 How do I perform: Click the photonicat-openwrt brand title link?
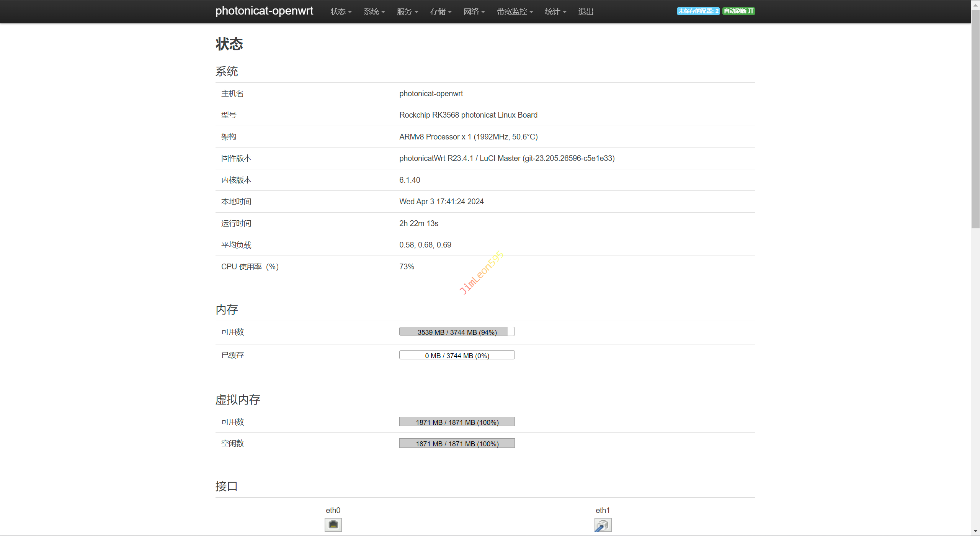264,11
